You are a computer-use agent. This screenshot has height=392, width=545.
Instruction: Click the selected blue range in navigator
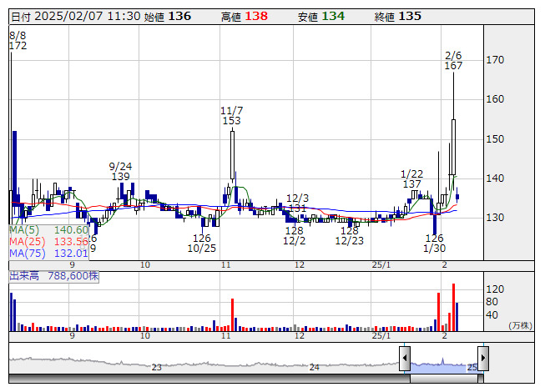pos(444,367)
